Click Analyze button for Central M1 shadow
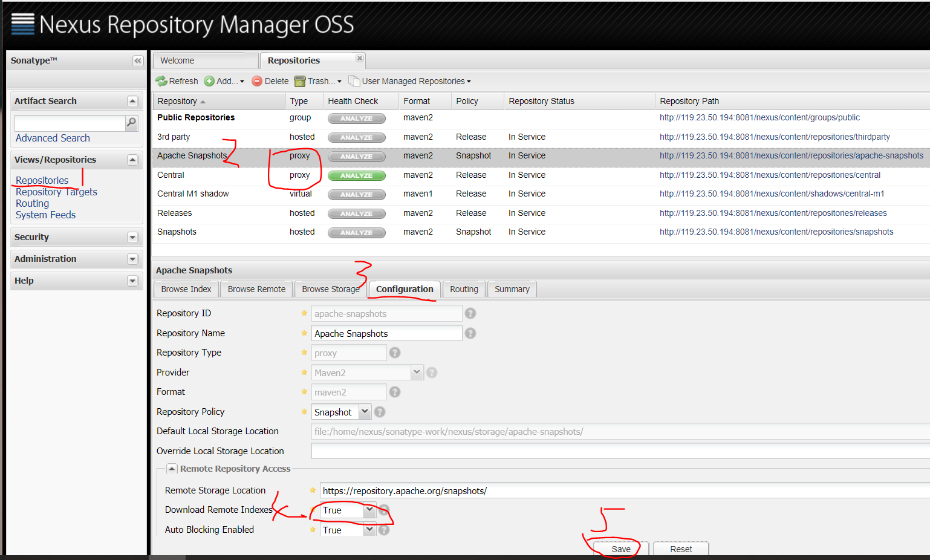This screenshot has width=930, height=560. 356,195
